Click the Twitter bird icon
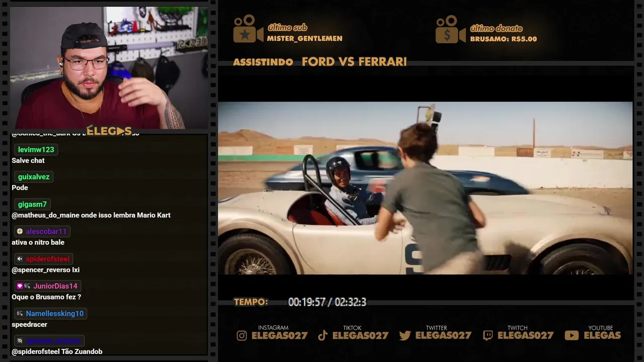Screen dimensions: 644x362 click(x=405, y=335)
